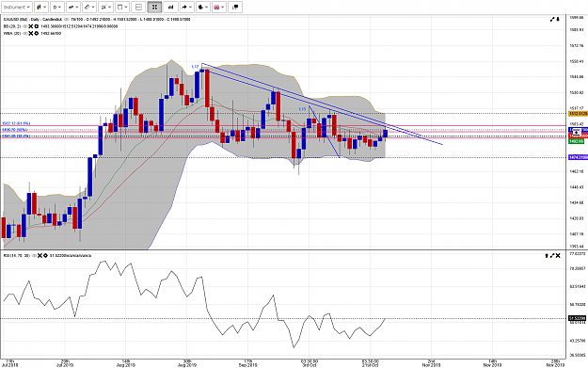The width and height of the screenshot is (588, 368).
Task: Select the XAUUSD Daily Candlestick title
Action: 33,19
